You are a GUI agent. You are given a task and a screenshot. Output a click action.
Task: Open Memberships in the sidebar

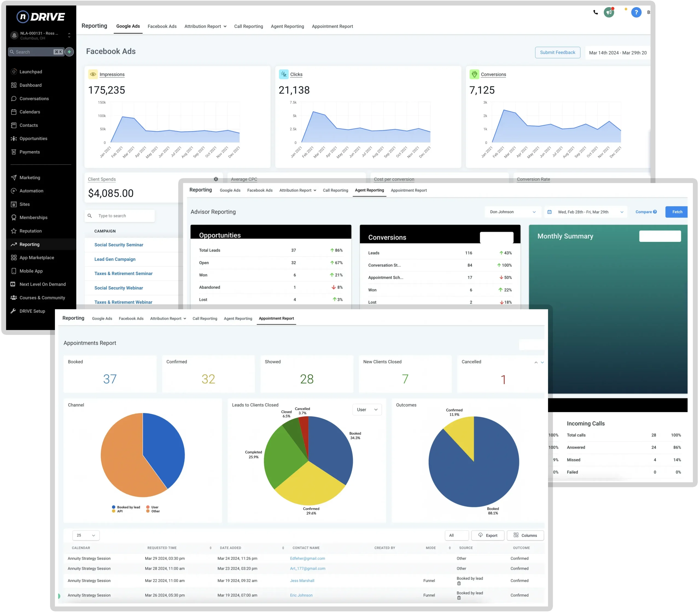coord(33,218)
